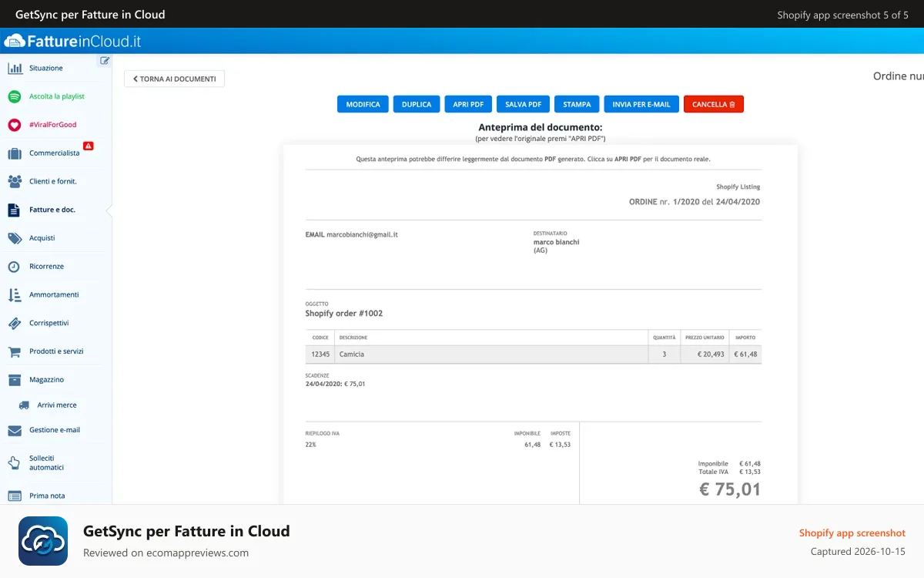Click the GetSync app cloud icon
The height and width of the screenshot is (578, 924).
[43, 541]
